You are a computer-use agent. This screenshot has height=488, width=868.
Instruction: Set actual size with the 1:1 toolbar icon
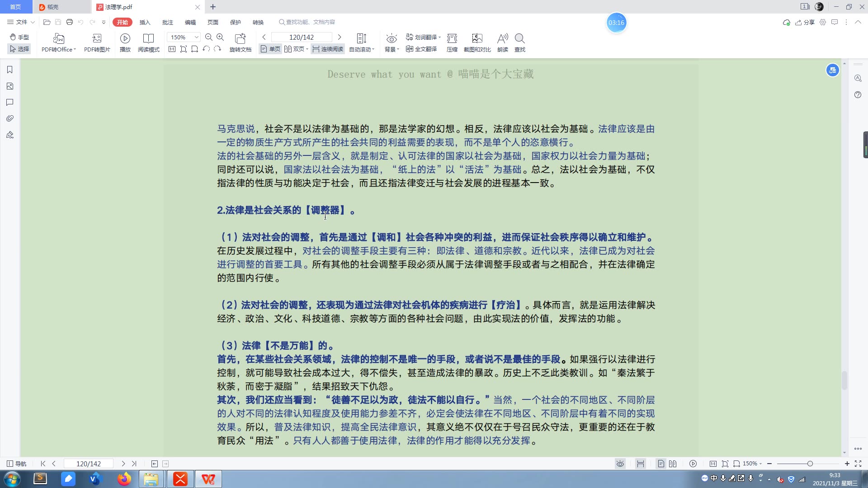coord(172,49)
